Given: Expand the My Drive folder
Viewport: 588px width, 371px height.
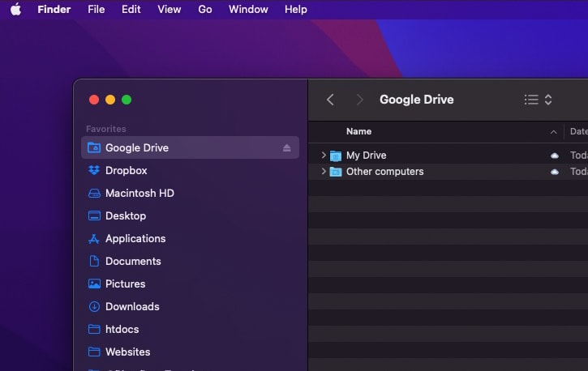Looking at the screenshot, I should click(x=324, y=155).
